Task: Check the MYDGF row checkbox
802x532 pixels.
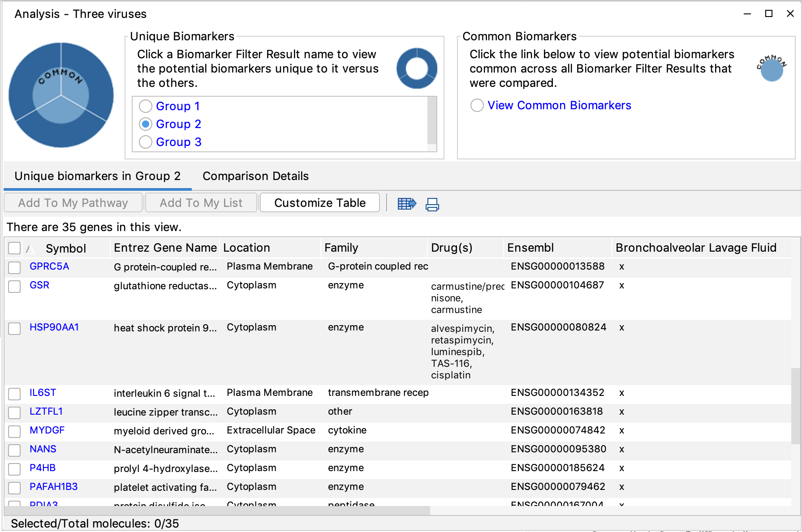Action: click(x=14, y=431)
